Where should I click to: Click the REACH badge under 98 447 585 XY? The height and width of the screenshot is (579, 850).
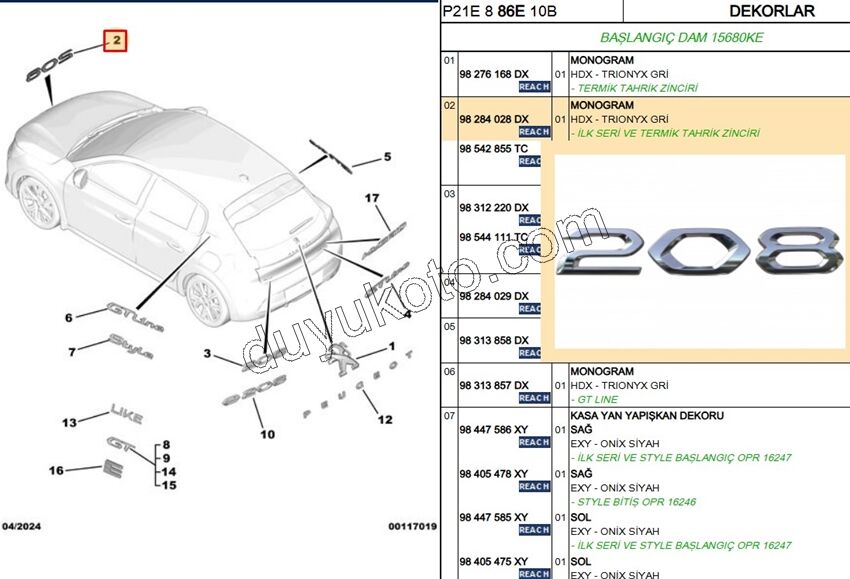[535, 530]
